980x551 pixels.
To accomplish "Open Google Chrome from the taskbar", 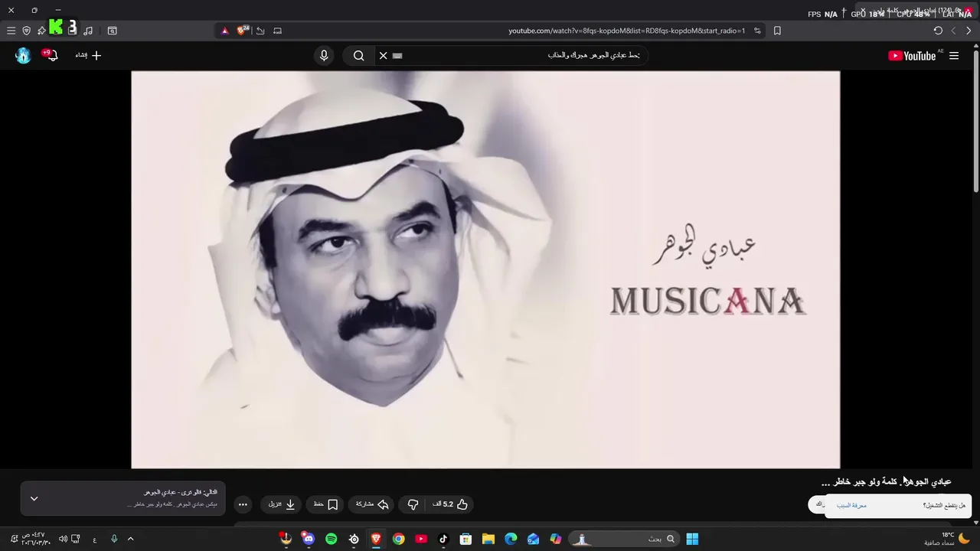I will (399, 539).
